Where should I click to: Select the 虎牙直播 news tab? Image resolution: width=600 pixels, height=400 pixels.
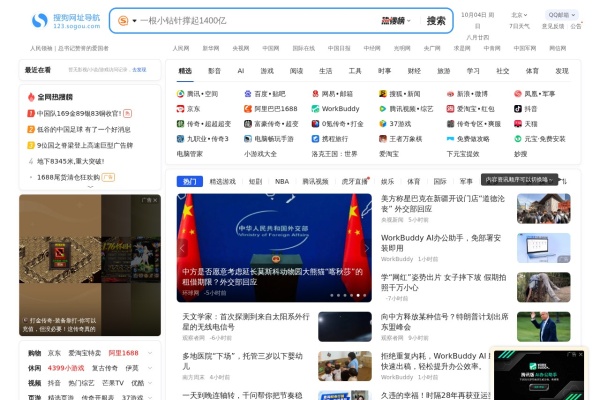(x=354, y=181)
